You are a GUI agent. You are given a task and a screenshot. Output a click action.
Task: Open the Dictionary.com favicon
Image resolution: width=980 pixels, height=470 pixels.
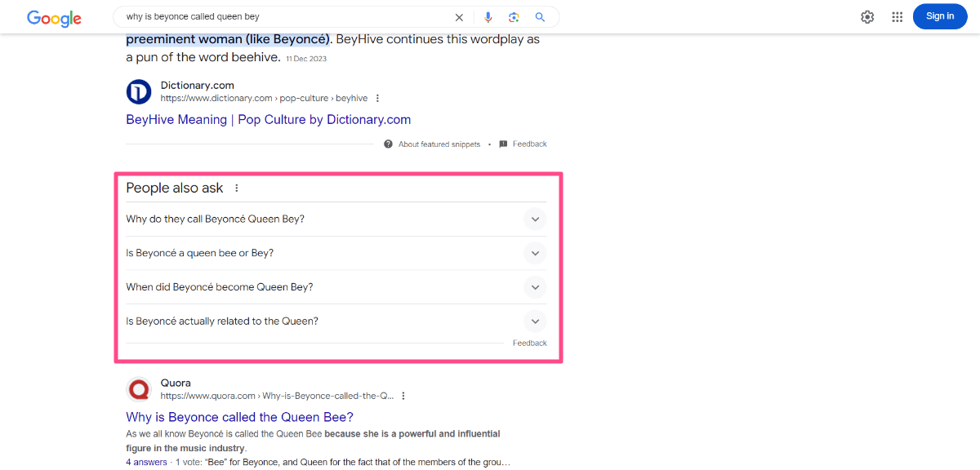coord(139,91)
